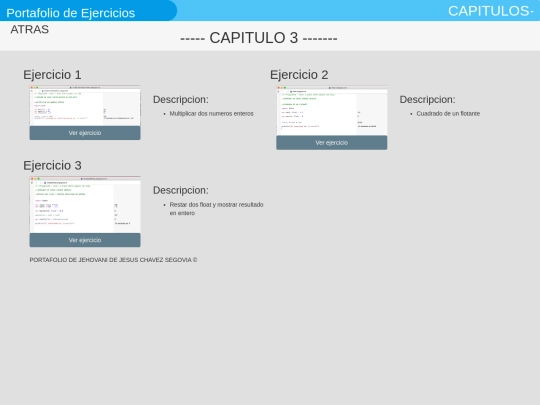Image resolution: width=540 pixels, height=405 pixels.
Task: Select the Ejercicio 2 heading
Action: coord(299,75)
